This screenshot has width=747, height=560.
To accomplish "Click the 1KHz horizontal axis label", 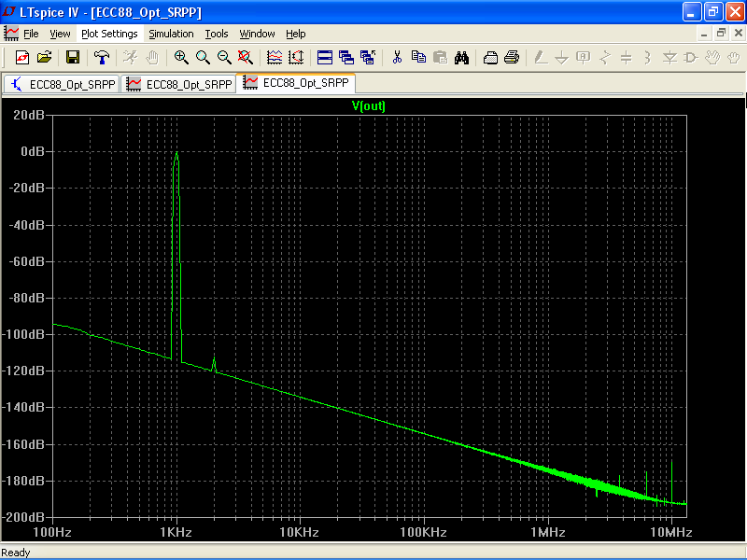I will (x=176, y=532).
